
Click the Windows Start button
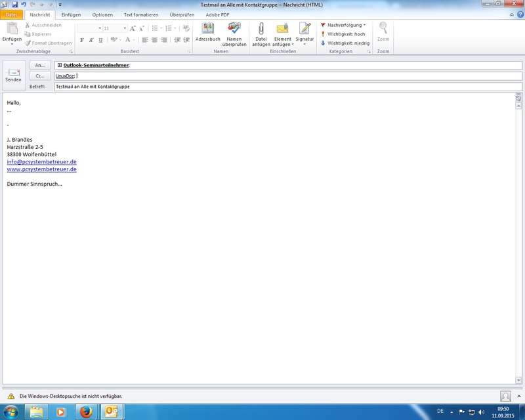tap(10, 411)
